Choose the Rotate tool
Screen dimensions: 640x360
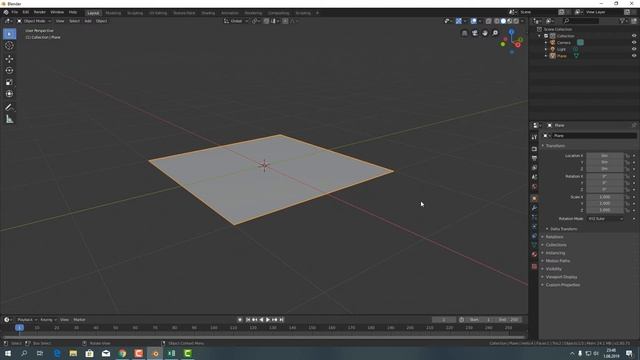[x=9, y=71]
